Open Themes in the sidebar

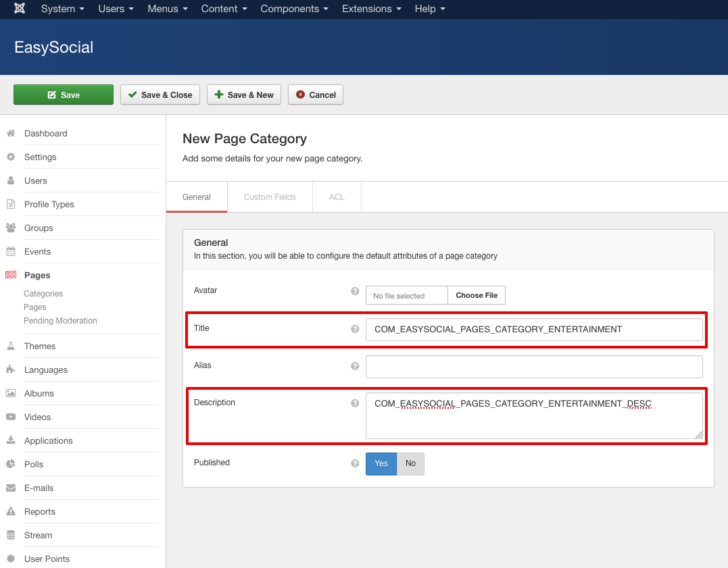[39, 346]
